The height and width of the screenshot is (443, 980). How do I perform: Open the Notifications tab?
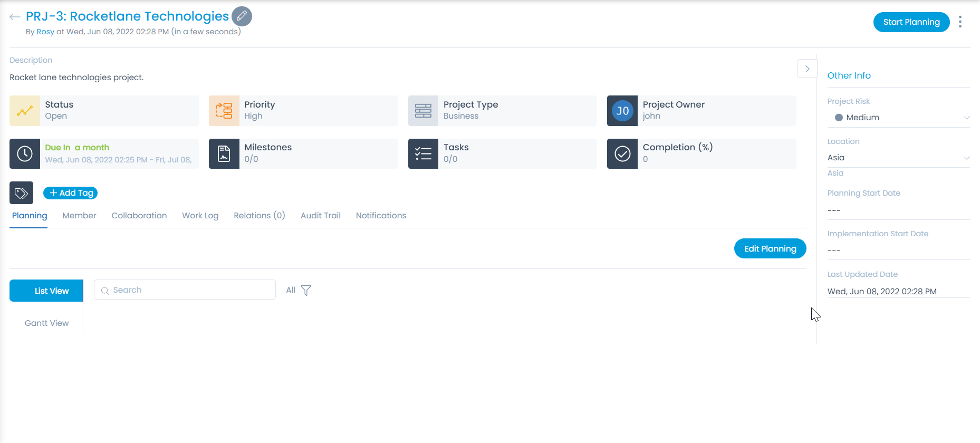[x=381, y=216]
